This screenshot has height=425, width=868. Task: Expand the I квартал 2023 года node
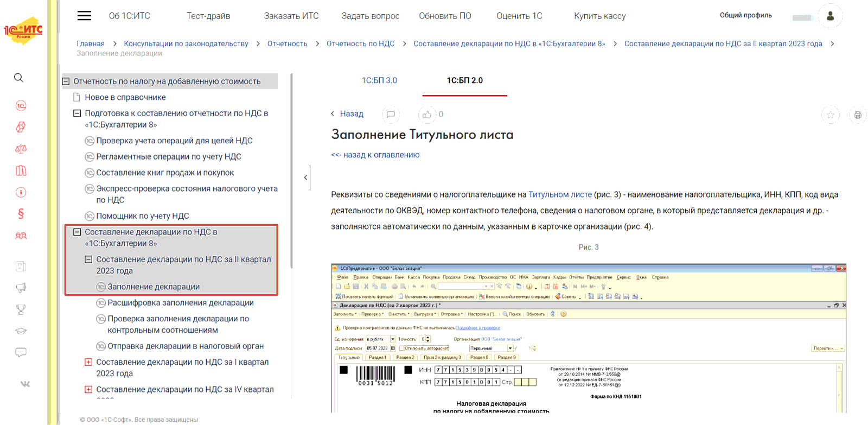88,362
